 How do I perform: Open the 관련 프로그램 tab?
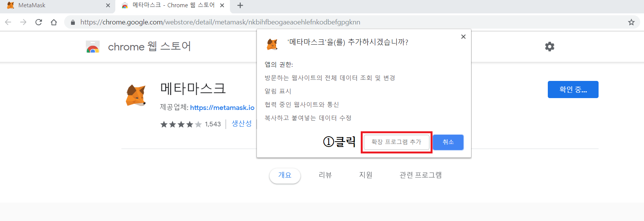(421, 175)
